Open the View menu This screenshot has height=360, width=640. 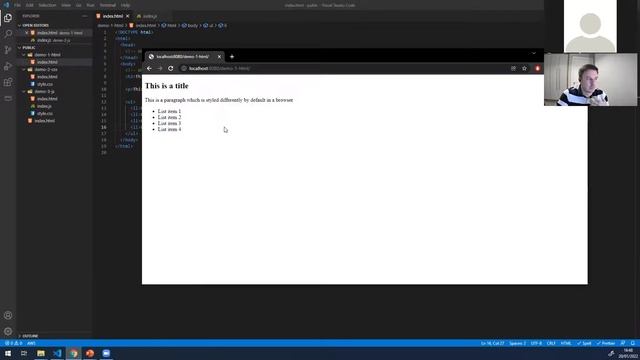pyautogui.click(x=66, y=5)
